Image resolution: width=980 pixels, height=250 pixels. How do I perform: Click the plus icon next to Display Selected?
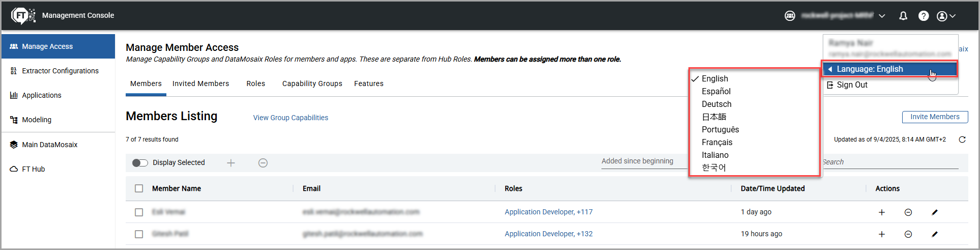point(231,163)
